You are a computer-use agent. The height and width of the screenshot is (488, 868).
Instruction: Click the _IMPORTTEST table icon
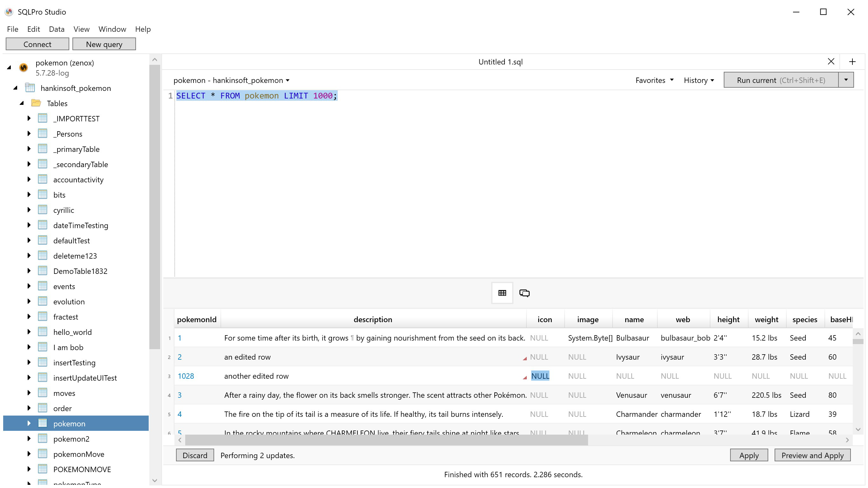(43, 118)
